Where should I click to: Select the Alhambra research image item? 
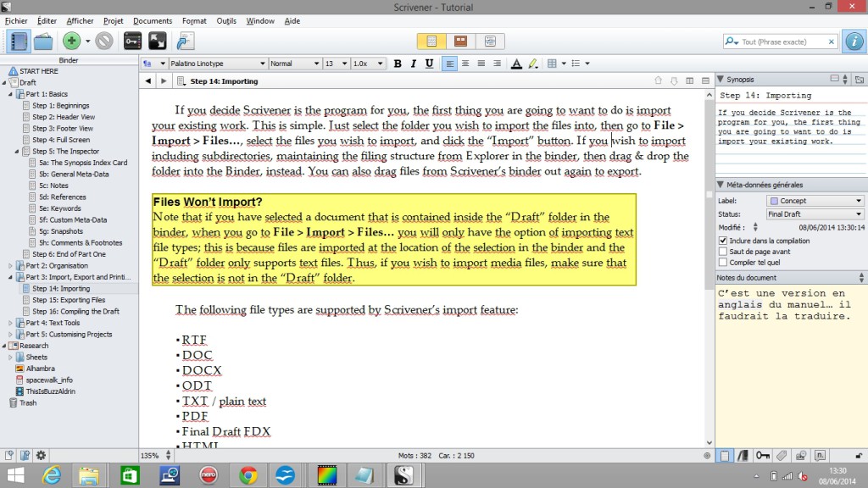41,369
